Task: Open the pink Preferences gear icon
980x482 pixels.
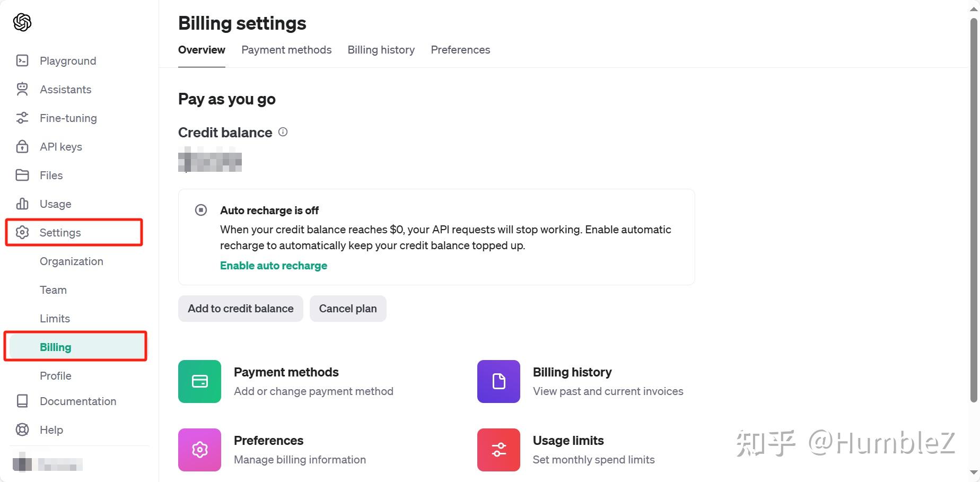Action: [199, 450]
